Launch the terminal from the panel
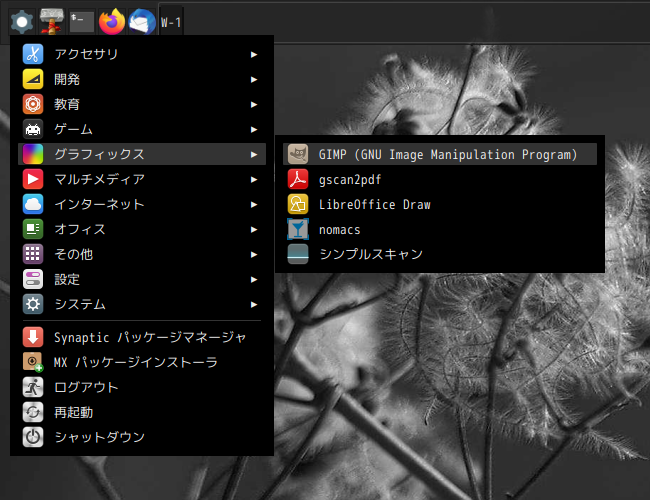This screenshot has width=650, height=500. pyautogui.click(x=82, y=22)
